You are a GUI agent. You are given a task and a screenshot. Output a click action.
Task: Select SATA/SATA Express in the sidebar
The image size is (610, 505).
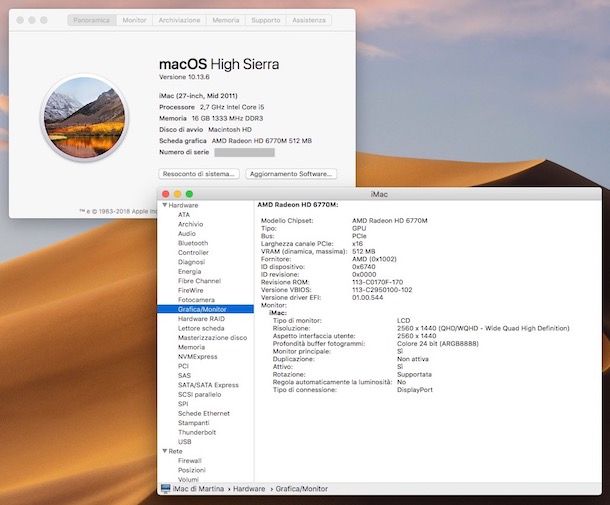coord(208,385)
